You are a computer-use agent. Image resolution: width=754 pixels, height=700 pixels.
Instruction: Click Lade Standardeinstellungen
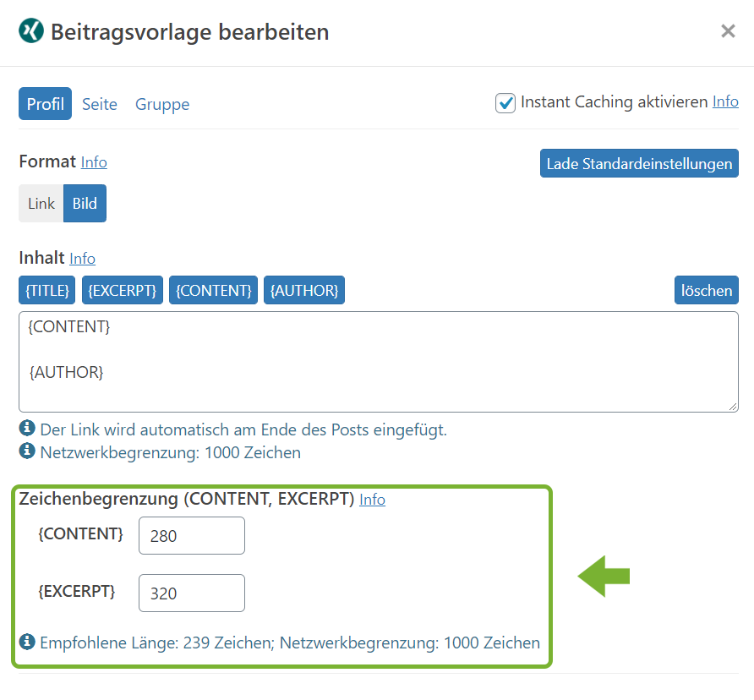click(x=638, y=163)
